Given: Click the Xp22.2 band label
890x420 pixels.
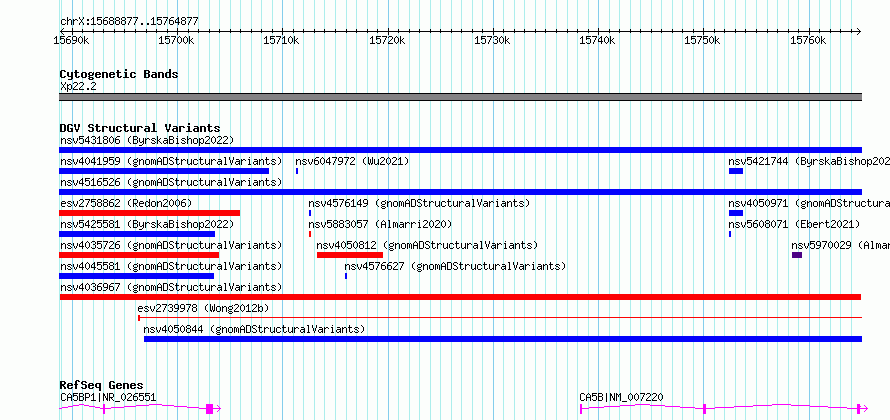Looking at the screenshot, I should coord(78,86).
